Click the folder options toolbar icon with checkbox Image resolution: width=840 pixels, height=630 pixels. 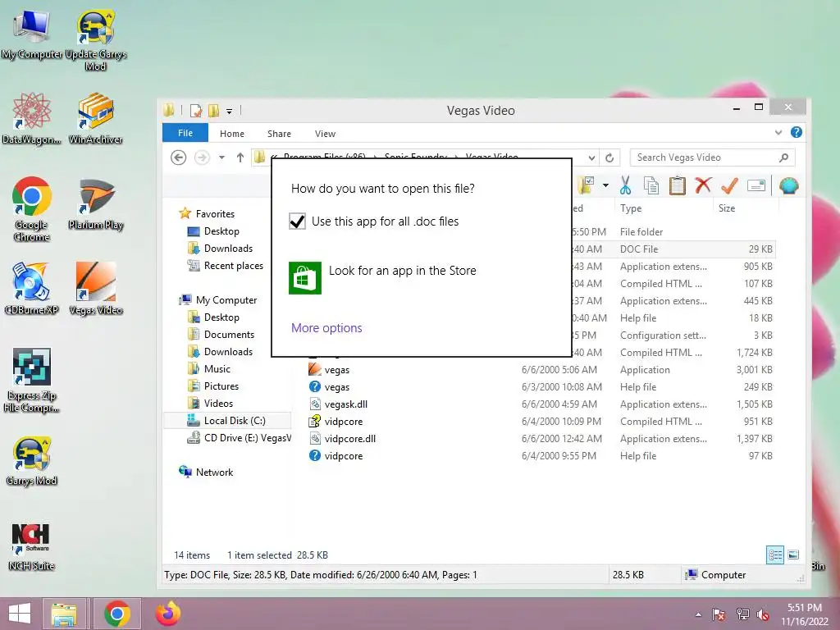coord(586,185)
